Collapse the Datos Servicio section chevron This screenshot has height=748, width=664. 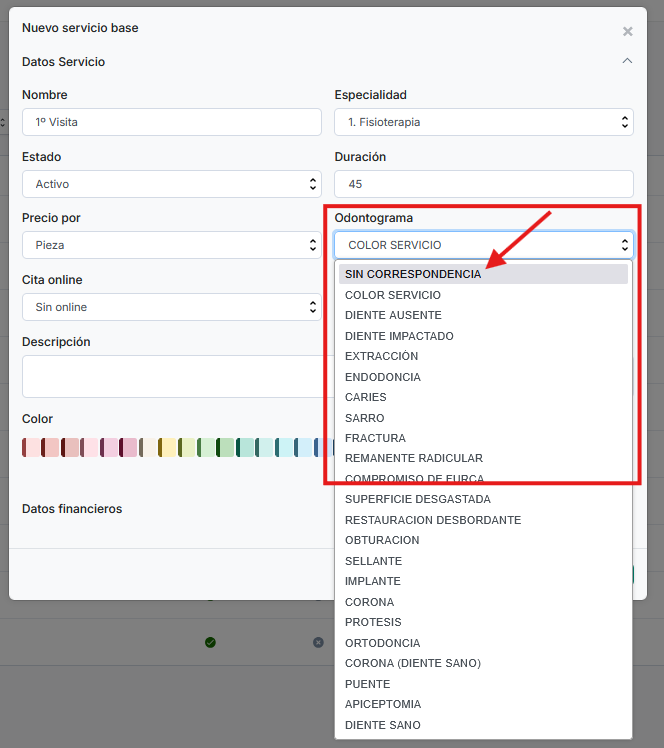(x=627, y=61)
